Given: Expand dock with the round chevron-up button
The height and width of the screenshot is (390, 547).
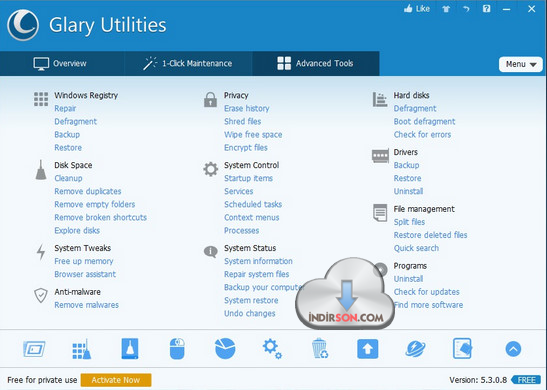Looking at the screenshot, I should point(513,349).
